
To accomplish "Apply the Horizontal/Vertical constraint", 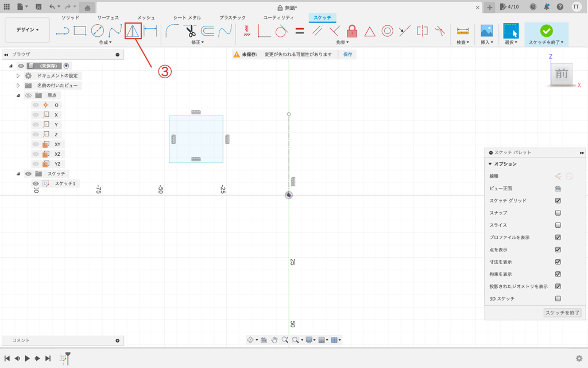I will [x=247, y=31].
